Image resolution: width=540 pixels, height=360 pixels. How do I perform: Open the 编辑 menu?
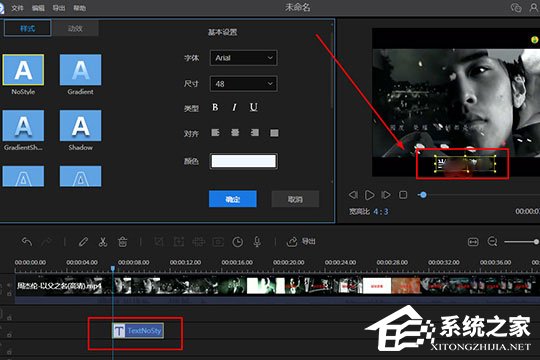38,8
